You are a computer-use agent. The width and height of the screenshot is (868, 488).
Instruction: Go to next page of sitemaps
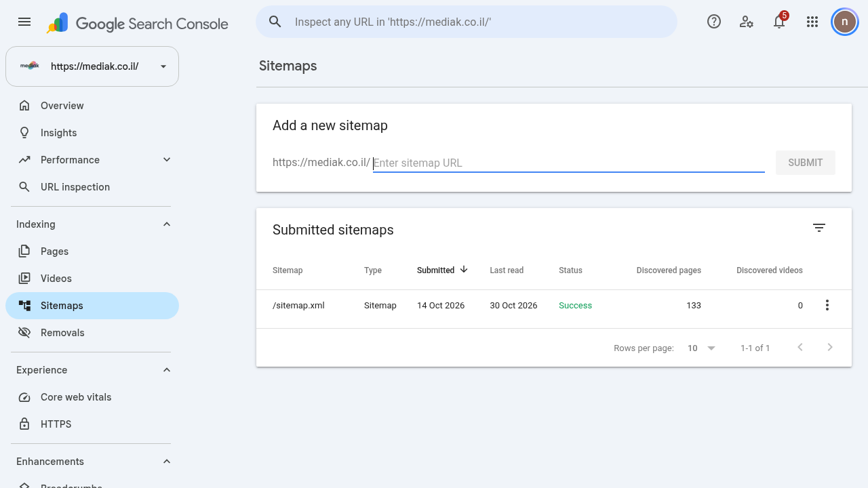[830, 348]
